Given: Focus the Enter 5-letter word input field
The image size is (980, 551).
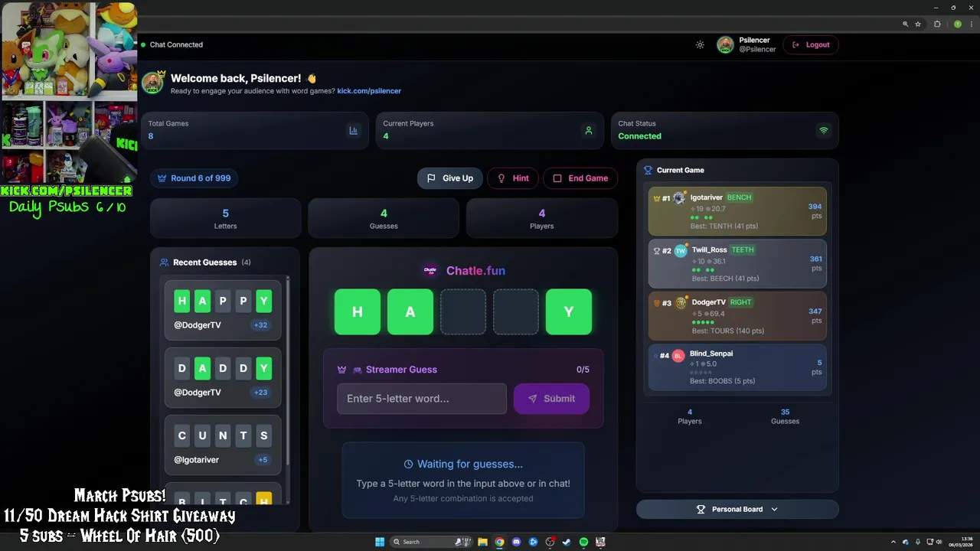Looking at the screenshot, I should tap(422, 399).
